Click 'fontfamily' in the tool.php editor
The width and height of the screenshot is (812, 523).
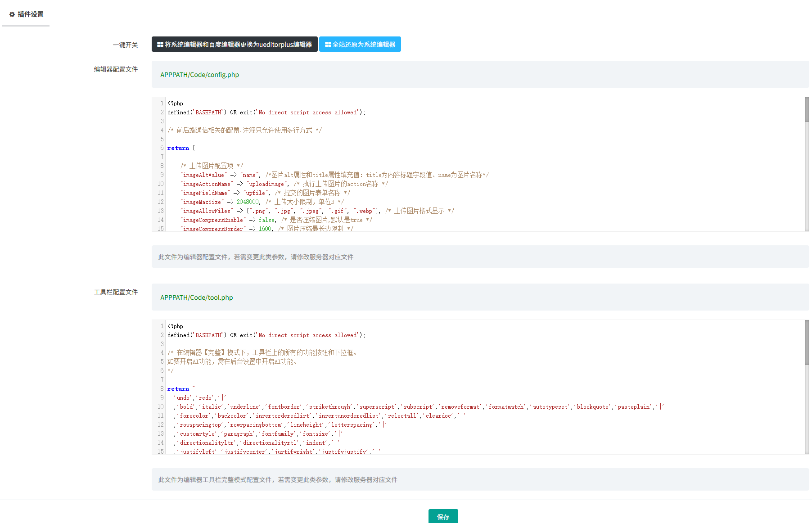[278, 434]
